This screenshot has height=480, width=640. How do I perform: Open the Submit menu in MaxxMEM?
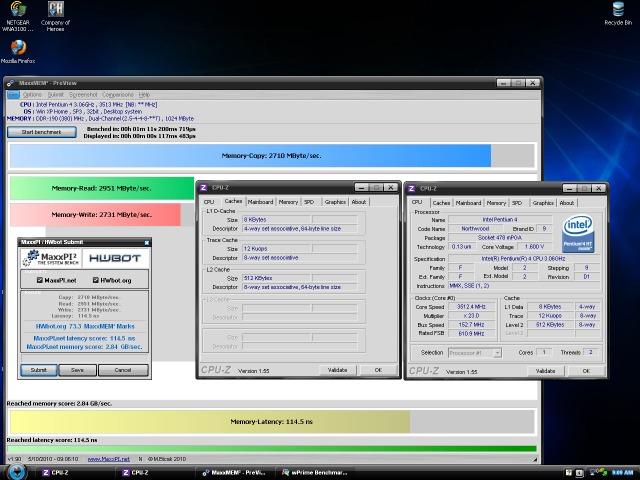click(x=56, y=95)
